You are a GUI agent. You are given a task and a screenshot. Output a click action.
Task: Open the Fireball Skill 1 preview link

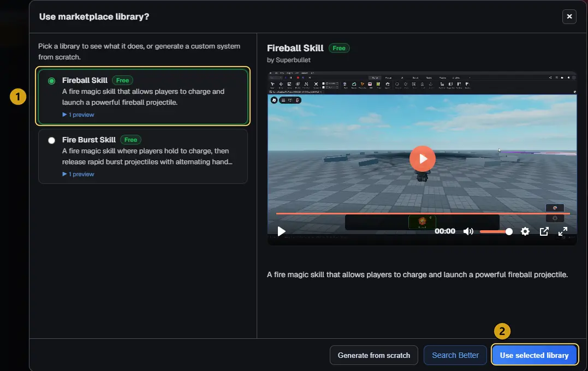[78, 115]
